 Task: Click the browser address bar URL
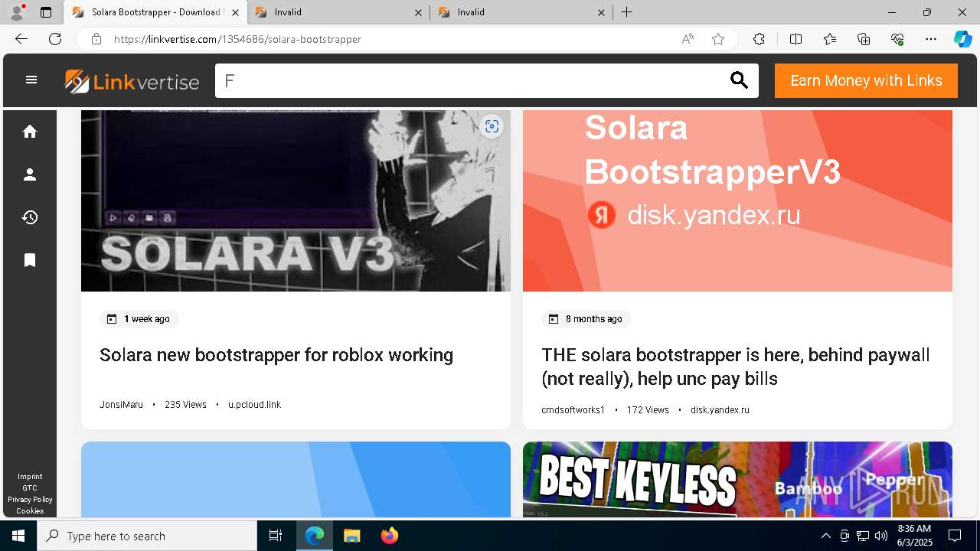pos(237,39)
